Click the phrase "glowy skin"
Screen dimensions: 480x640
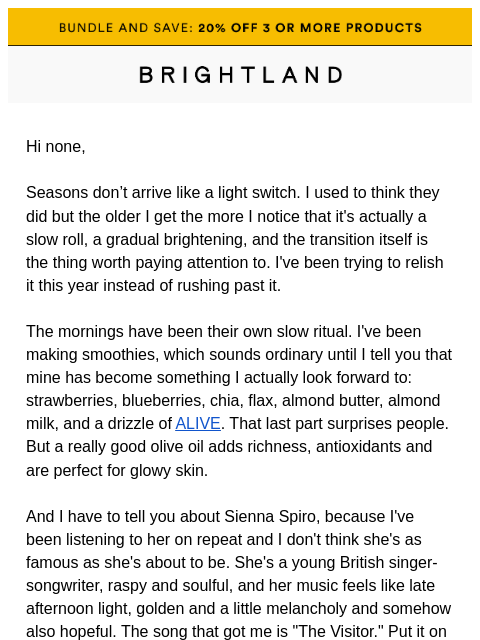coord(169,471)
